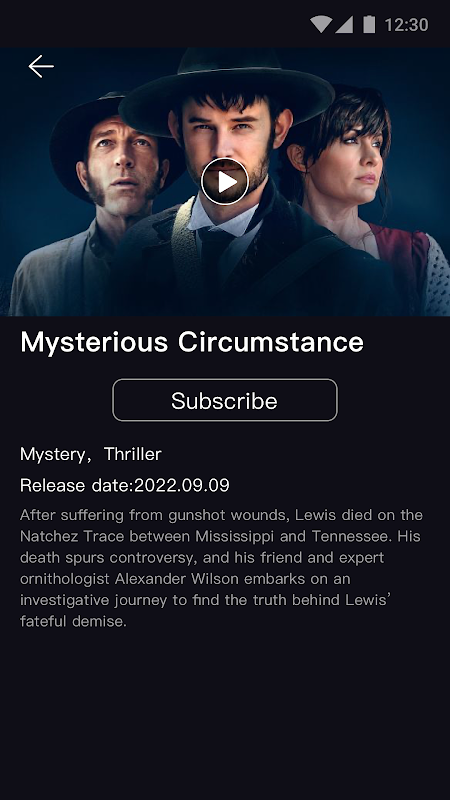The height and width of the screenshot is (800, 450).
Task: Tap the Release date 2022.09.09 text
Action: [125, 485]
